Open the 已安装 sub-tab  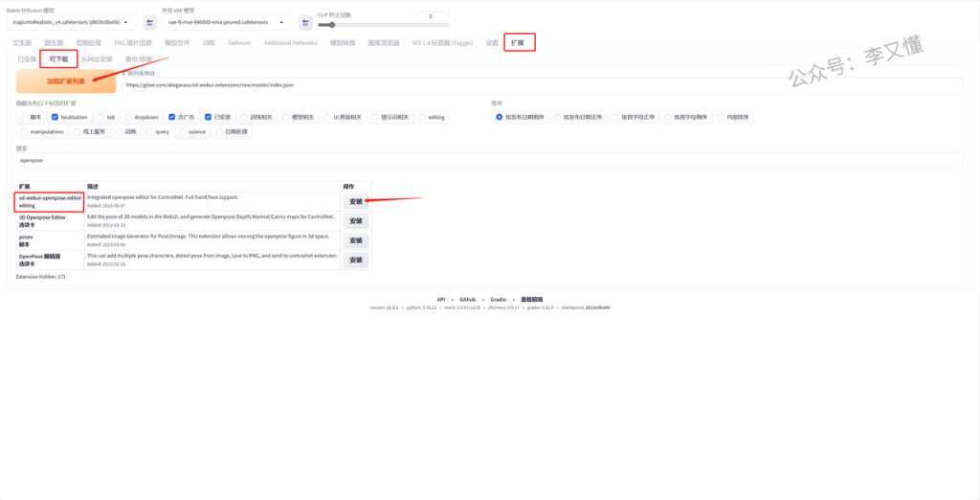pyautogui.click(x=27, y=59)
